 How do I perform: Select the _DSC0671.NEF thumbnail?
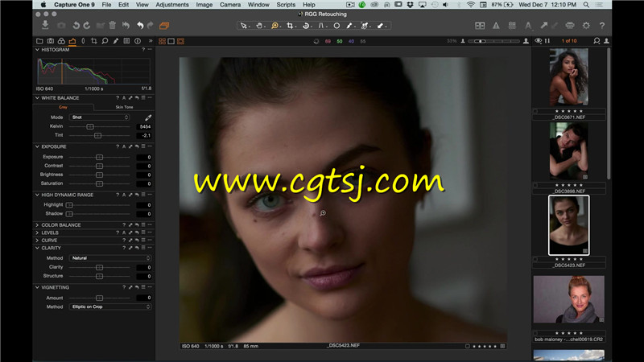click(569, 76)
